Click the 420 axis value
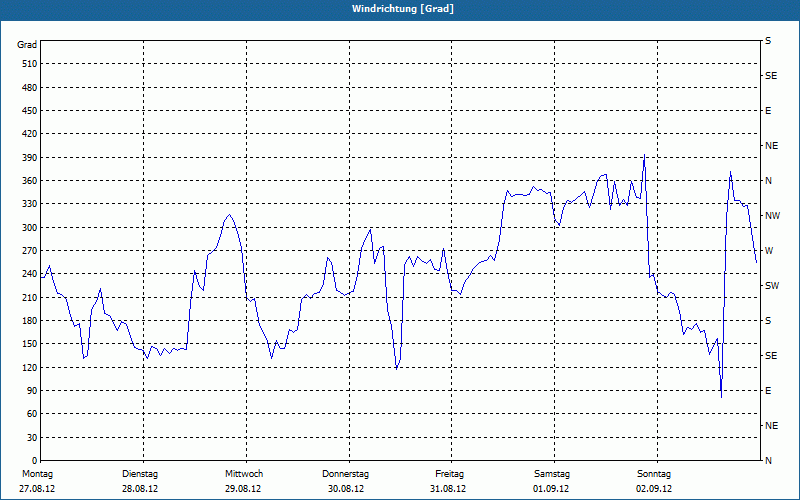Image resolution: width=800 pixels, height=500 pixels. pos(30,134)
